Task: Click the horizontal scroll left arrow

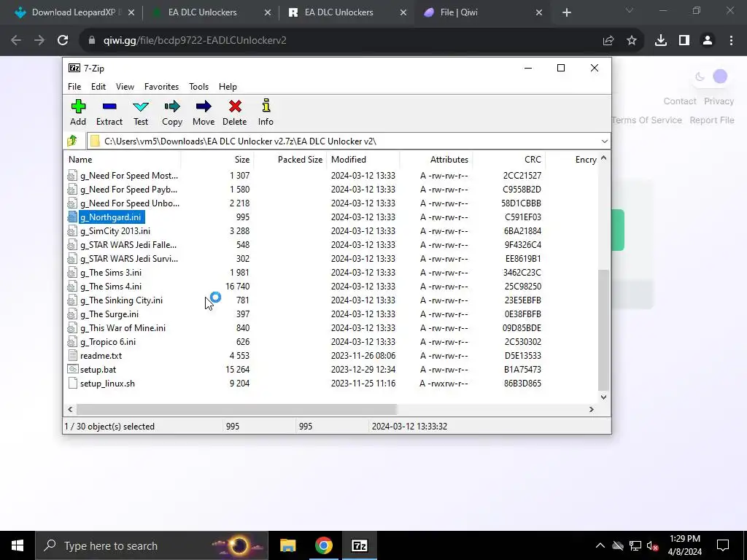Action: pos(70,410)
